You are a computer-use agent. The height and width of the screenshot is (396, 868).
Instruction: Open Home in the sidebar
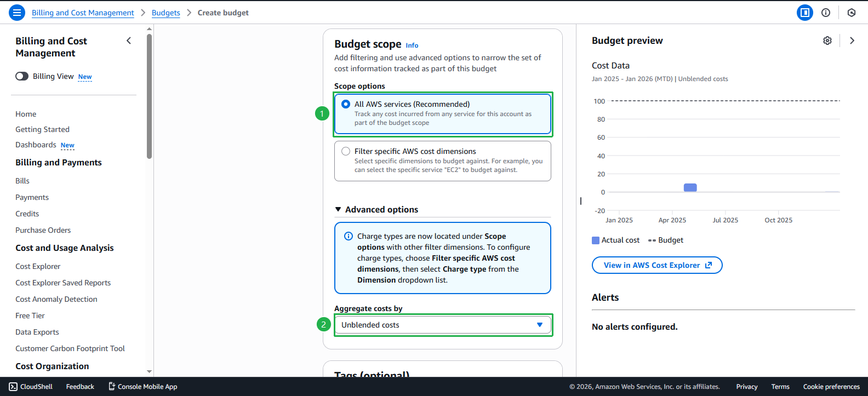(26, 114)
